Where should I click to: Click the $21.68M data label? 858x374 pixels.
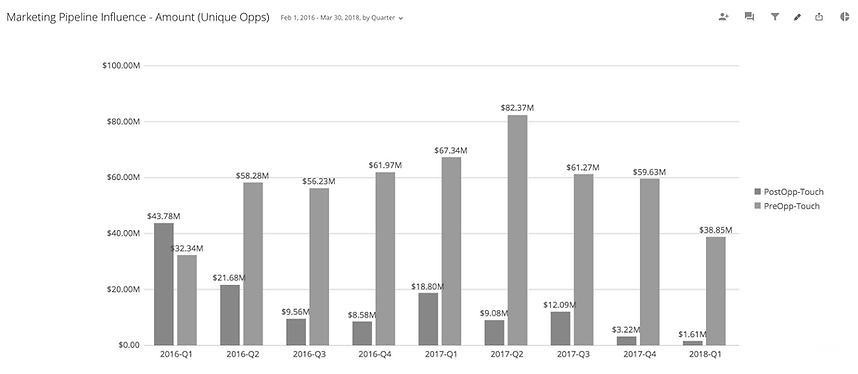(229, 278)
